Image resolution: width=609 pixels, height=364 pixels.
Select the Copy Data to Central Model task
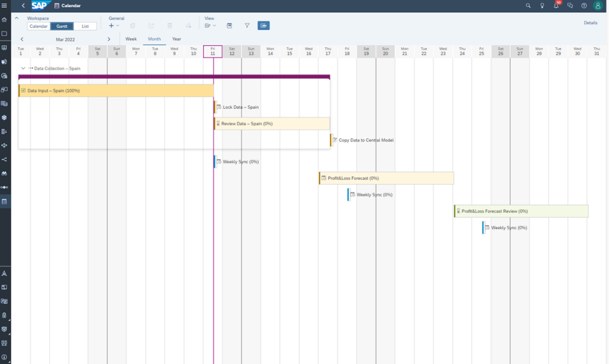(362, 140)
